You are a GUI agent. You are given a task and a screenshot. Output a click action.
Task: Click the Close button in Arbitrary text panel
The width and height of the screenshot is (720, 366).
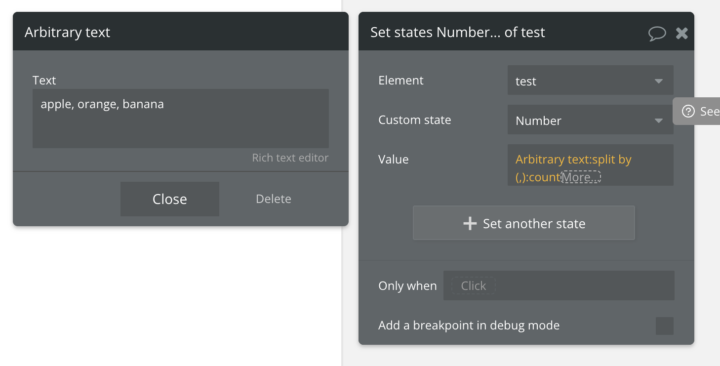[169, 199]
